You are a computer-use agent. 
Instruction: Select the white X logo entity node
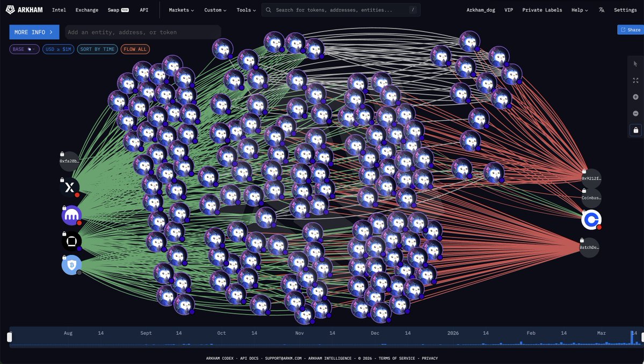click(70, 187)
